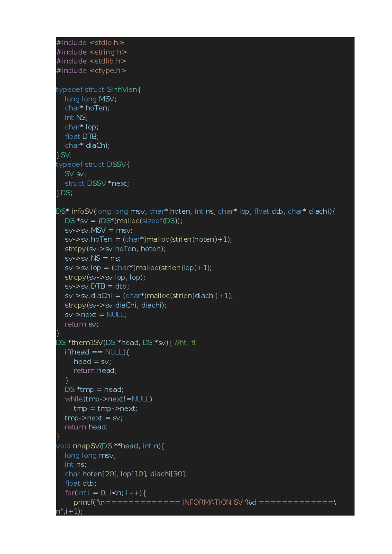Viewport: 392px width, 554px height.
Task: Click 'DS *sv = (DS*)malloc(sizeof(DS));' line
Action: 123,221
